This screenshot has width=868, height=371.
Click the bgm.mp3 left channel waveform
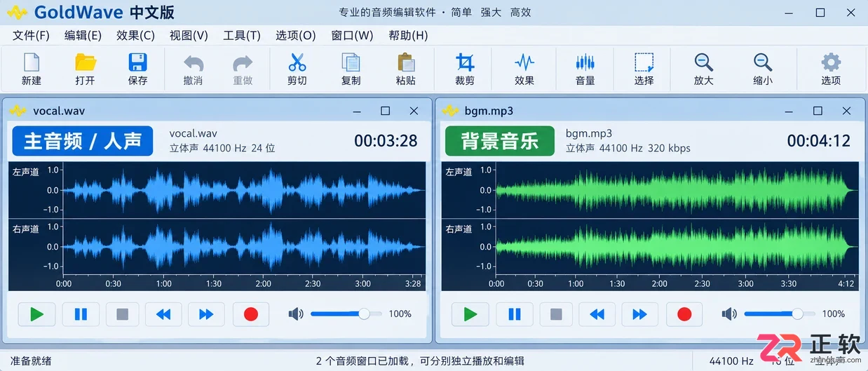677,190
